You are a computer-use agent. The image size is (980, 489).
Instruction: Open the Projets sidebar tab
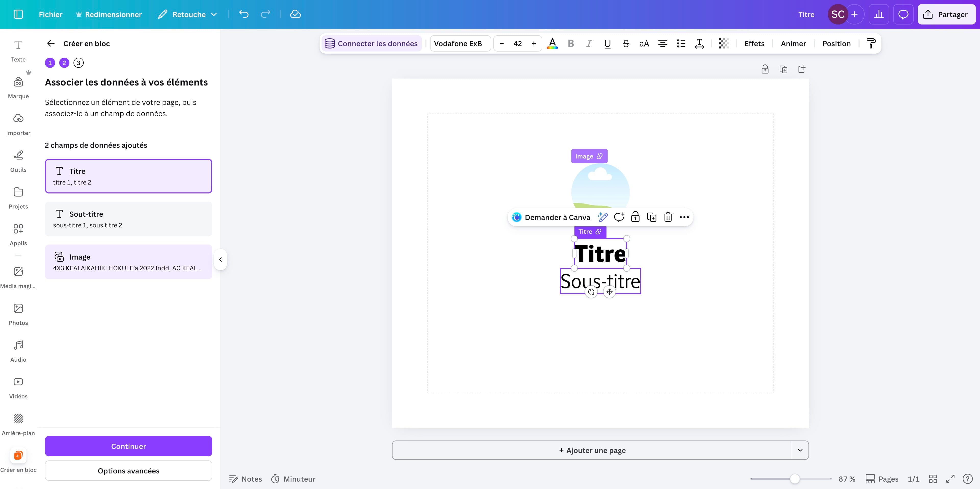click(18, 198)
